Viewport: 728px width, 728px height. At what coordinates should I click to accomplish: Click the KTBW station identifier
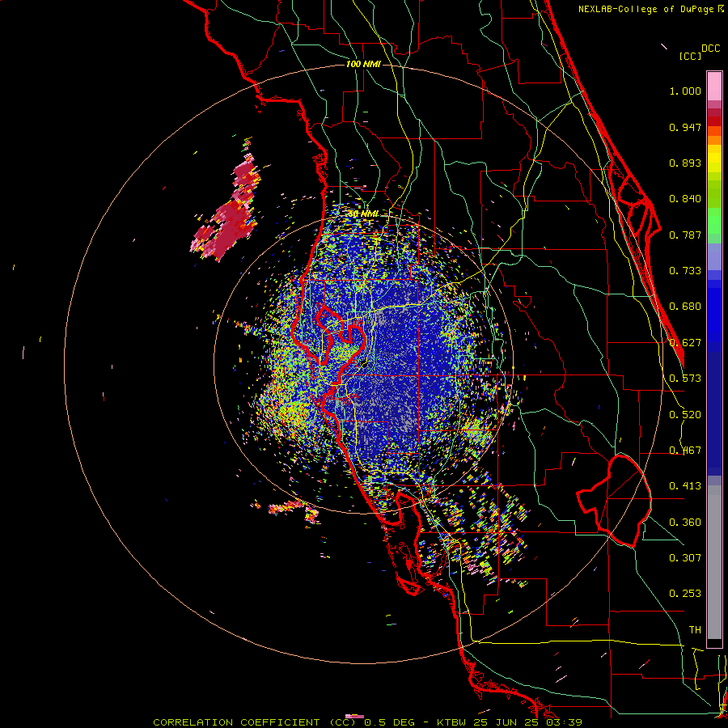click(452, 722)
